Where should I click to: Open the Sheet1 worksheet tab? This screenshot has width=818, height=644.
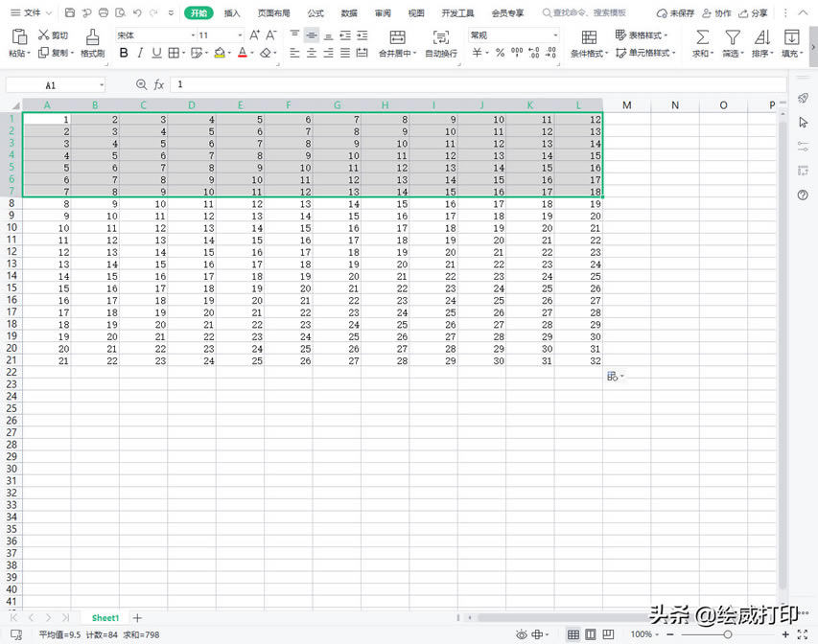click(105, 618)
